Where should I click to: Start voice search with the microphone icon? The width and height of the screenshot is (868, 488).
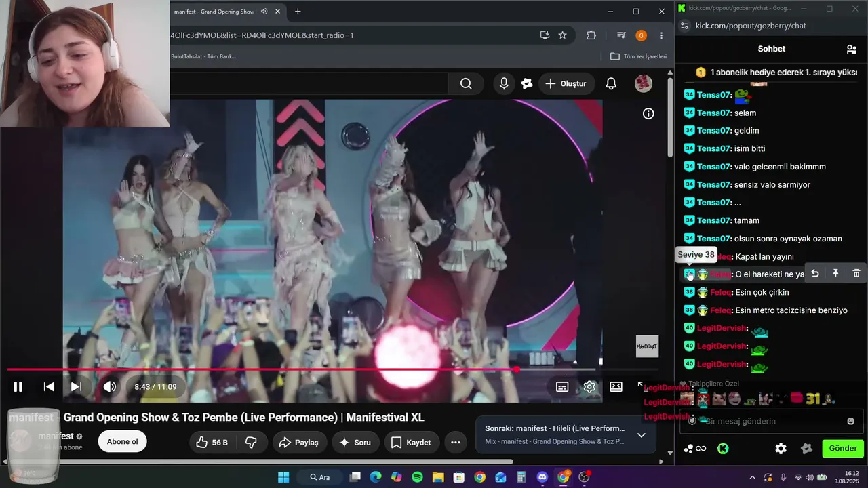click(504, 83)
